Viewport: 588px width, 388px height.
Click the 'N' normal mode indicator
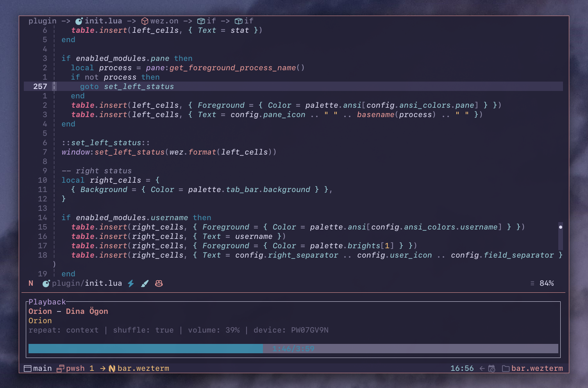tap(31, 283)
